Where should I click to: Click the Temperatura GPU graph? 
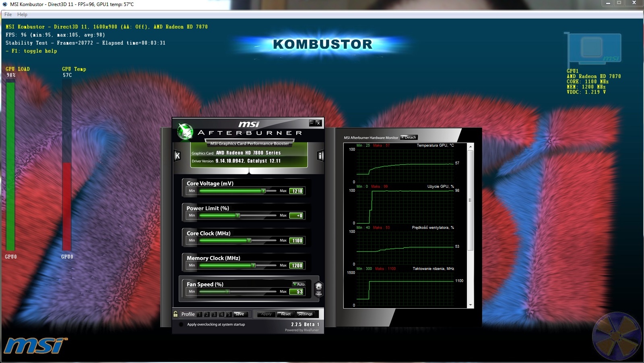pyautogui.click(x=405, y=166)
